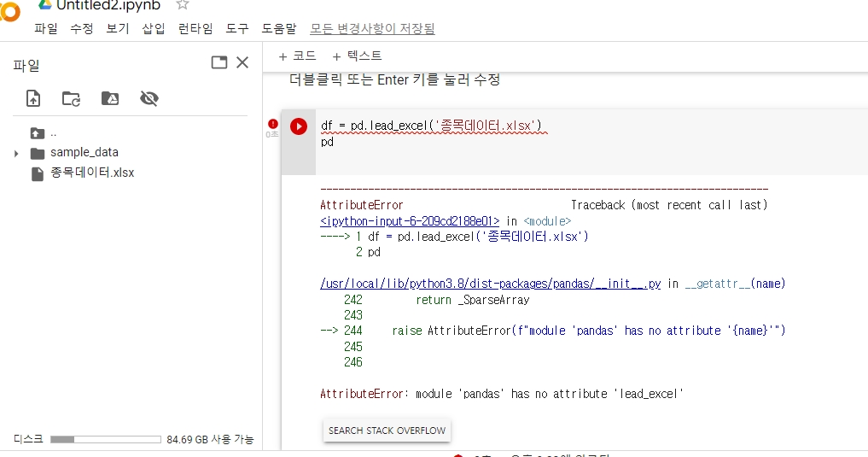
Task: Click the SEARCH STACK OVERFLOW button
Action: [387, 431]
